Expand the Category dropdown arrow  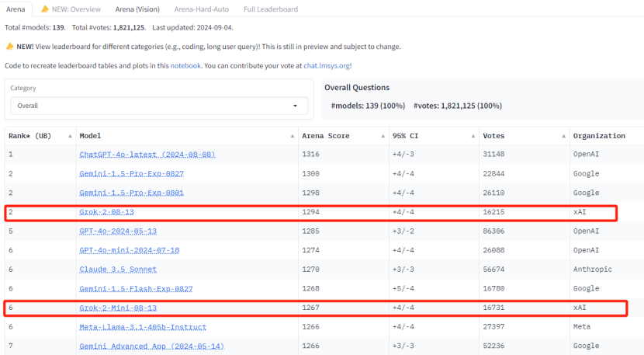[x=295, y=106]
